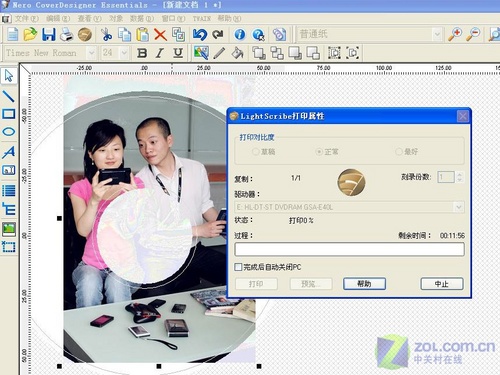500x375 pixels.
Task: Open the View menu
Action: (89, 19)
